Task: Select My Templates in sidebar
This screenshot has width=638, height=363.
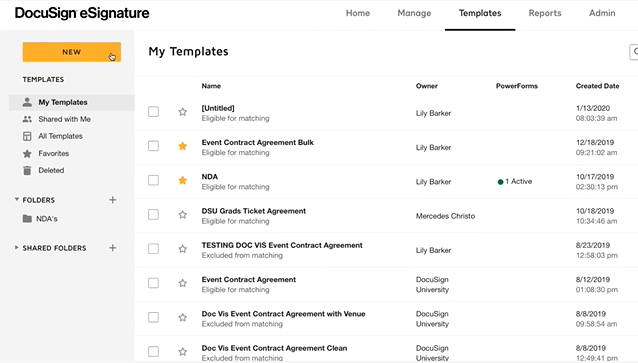Action: tap(72, 102)
